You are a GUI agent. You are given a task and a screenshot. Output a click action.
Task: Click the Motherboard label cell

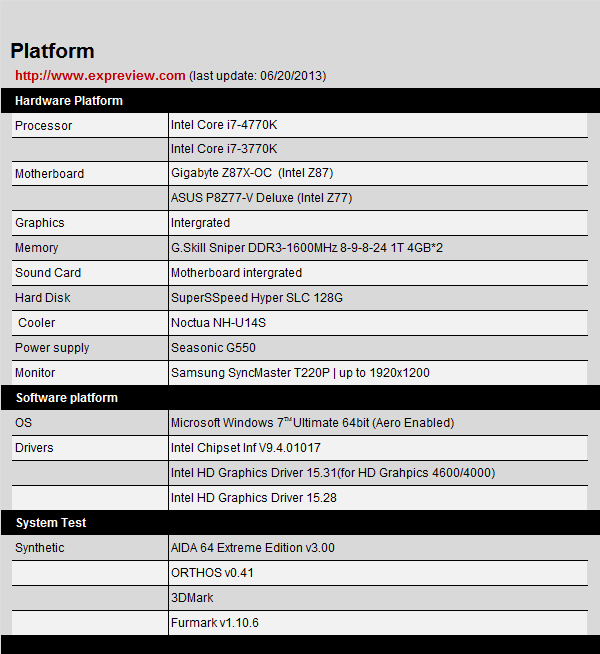[90, 174]
